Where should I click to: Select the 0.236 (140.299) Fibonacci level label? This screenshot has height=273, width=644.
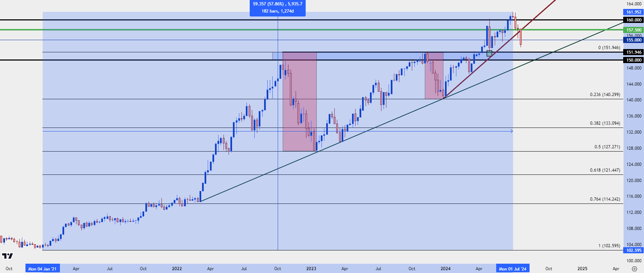[x=605, y=95]
